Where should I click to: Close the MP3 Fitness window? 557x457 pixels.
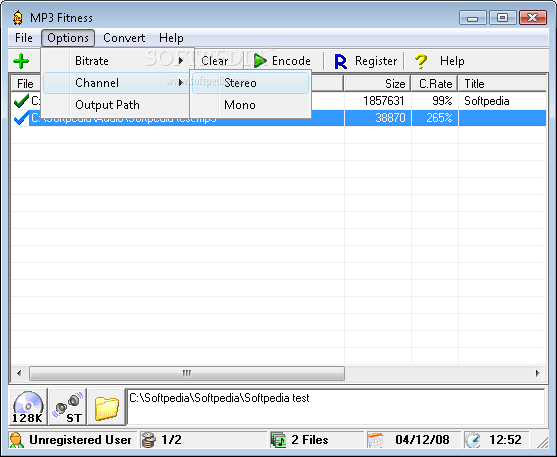tap(532, 17)
